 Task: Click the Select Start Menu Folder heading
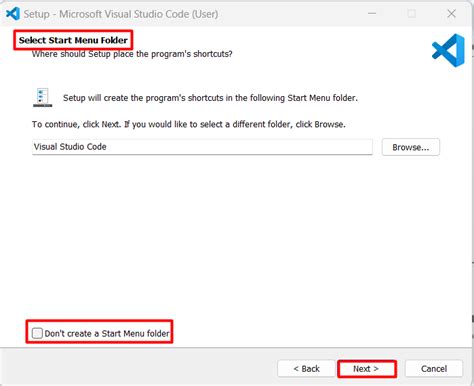73,40
